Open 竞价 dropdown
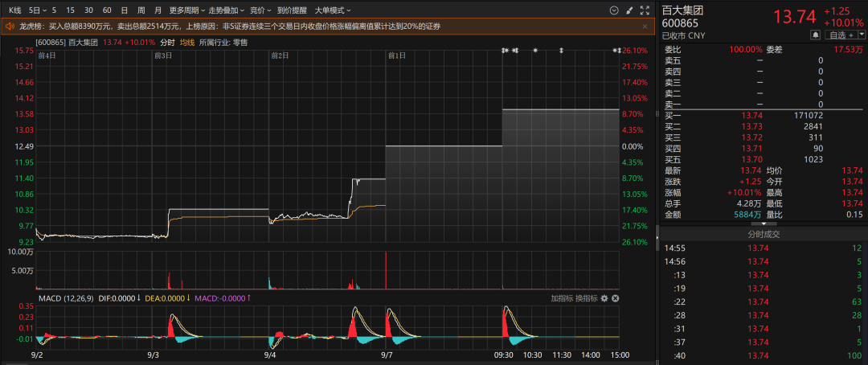This screenshot has width=868, height=365. [260, 10]
